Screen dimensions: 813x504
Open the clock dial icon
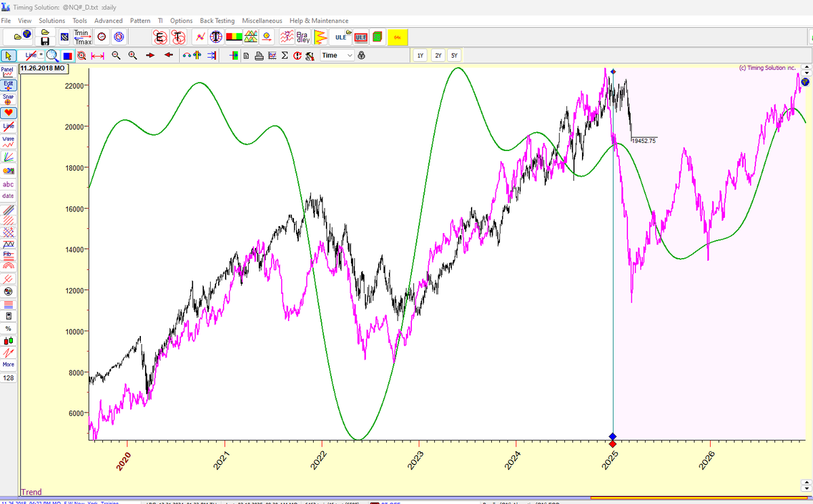[x=102, y=37]
